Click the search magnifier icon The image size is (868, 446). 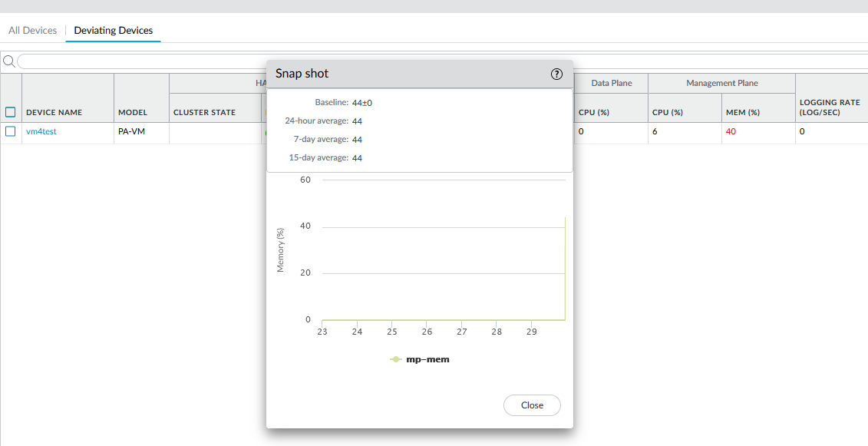coord(8,61)
